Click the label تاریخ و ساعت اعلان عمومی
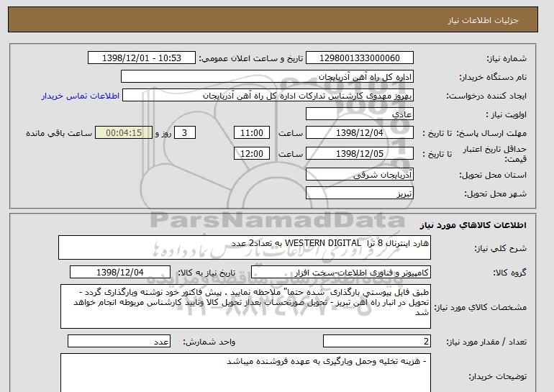 pyautogui.click(x=251, y=59)
